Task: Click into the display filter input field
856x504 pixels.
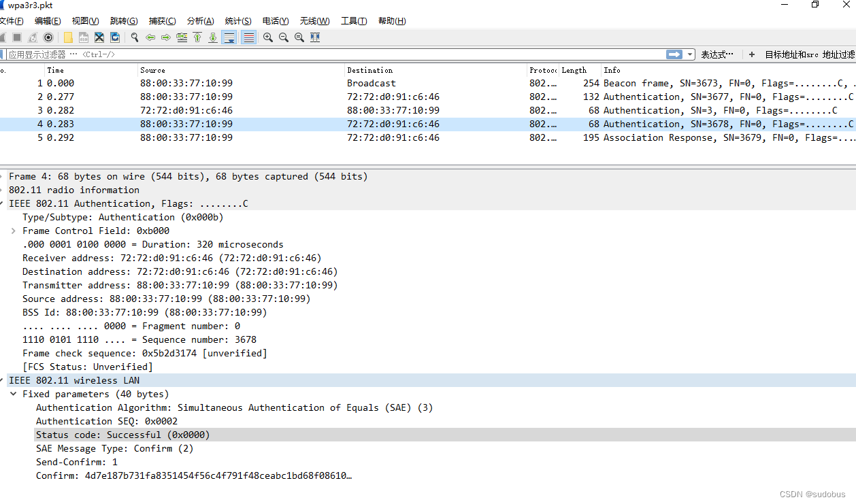Action: 335,54
